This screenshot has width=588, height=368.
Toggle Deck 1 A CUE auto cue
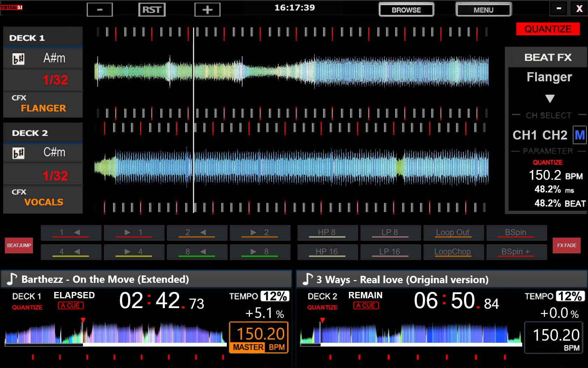tap(71, 306)
